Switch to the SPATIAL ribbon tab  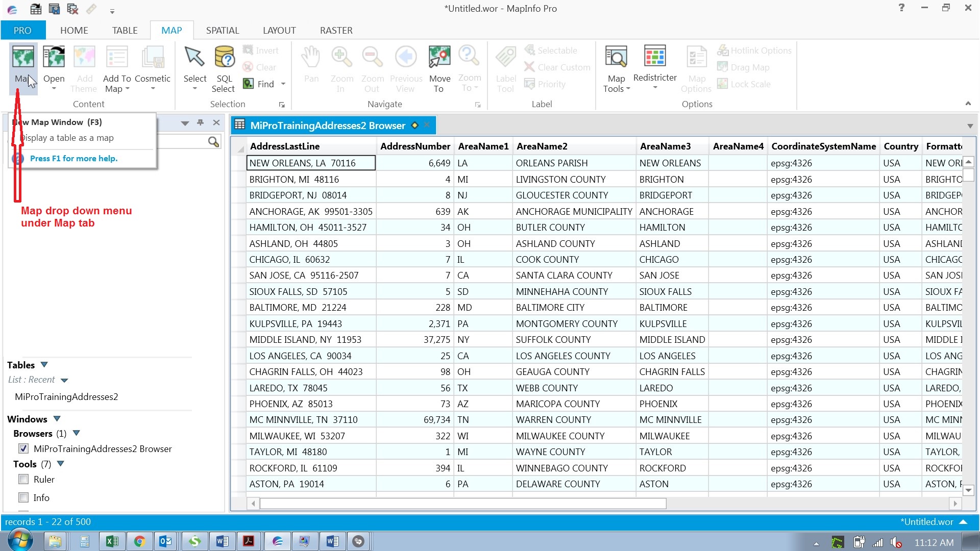pyautogui.click(x=223, y=31)
